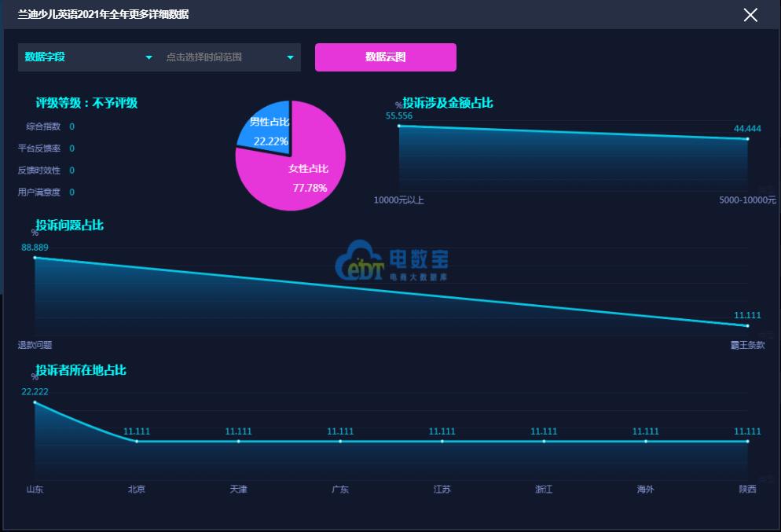Click the 11.111 data point above 浙江
The image size is (781, 532).
pyautogui.click(x=544, y=442)
